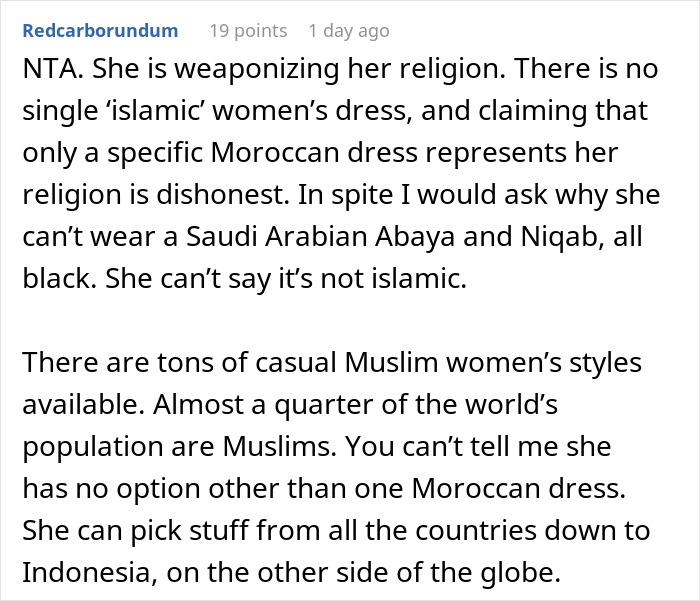Click the 19 points score
The image size is (700, 601).
click(247, 31)
